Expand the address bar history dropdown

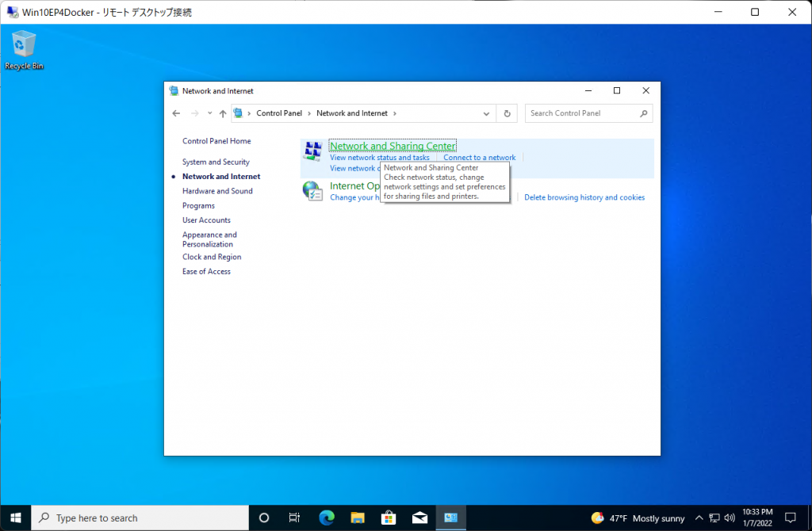point(486,113)
